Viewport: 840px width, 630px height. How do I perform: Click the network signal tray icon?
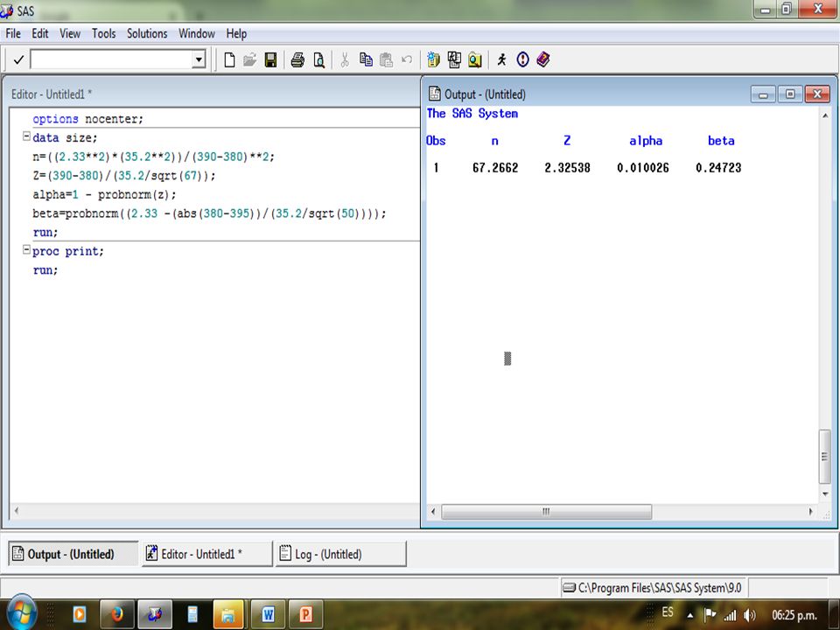coord(730,615)
